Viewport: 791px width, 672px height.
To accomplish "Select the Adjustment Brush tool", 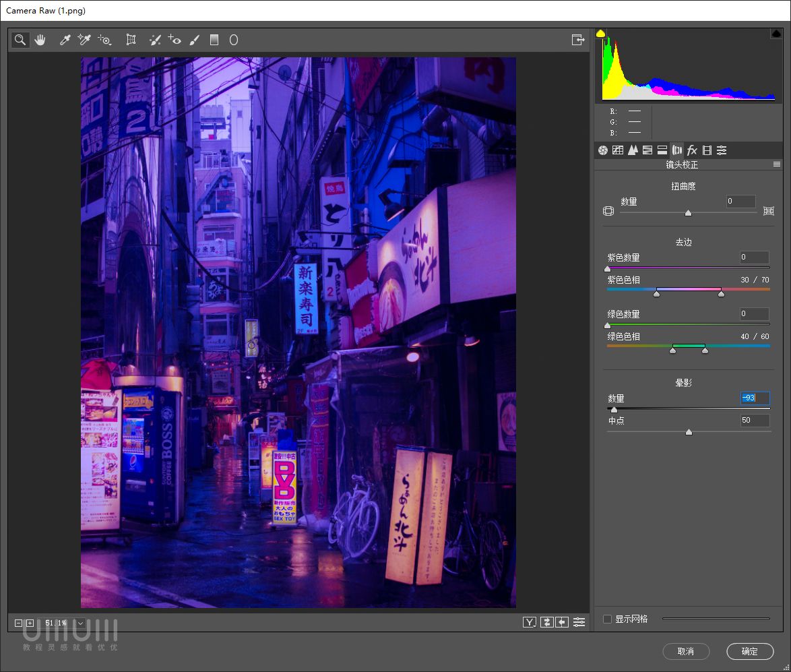I will click(195, 40).
